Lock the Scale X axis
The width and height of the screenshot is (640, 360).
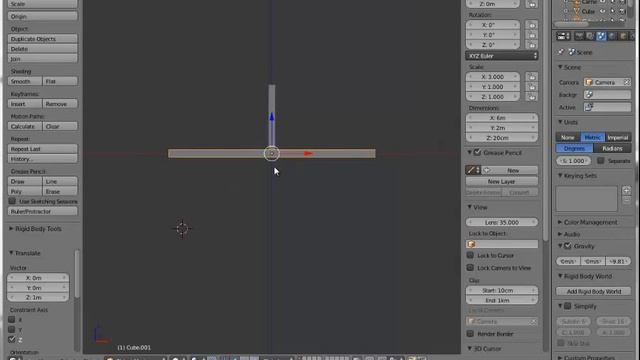pyautogui.click(x=531, y=77)
